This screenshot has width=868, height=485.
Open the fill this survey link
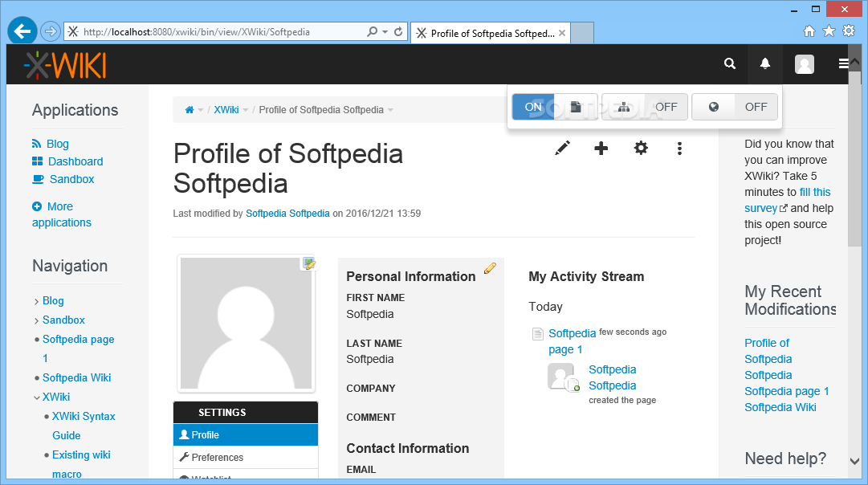814,192
